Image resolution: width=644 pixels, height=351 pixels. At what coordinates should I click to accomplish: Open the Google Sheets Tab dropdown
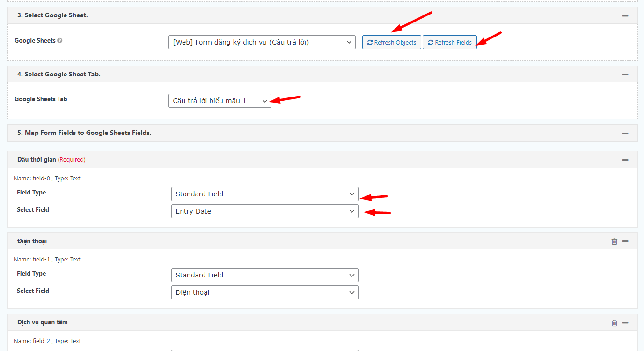click(x=220, y=101)
